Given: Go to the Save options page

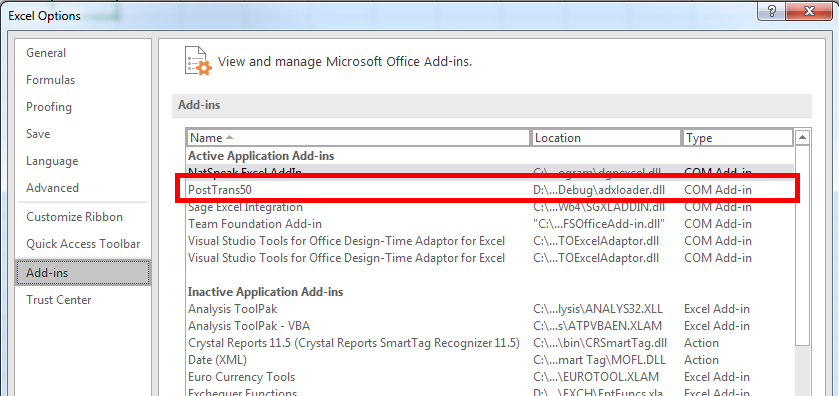Looking at the screenshot, I should coord(38,134).
